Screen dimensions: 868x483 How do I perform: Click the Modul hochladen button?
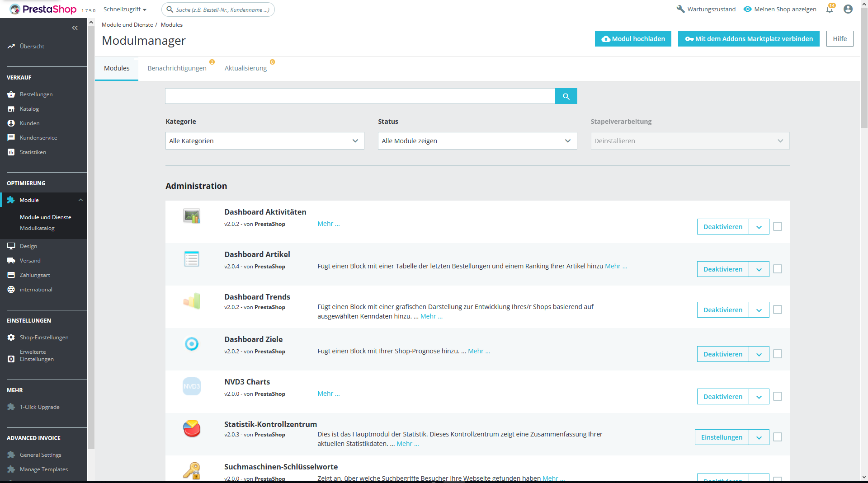click(x=633, y=39)
